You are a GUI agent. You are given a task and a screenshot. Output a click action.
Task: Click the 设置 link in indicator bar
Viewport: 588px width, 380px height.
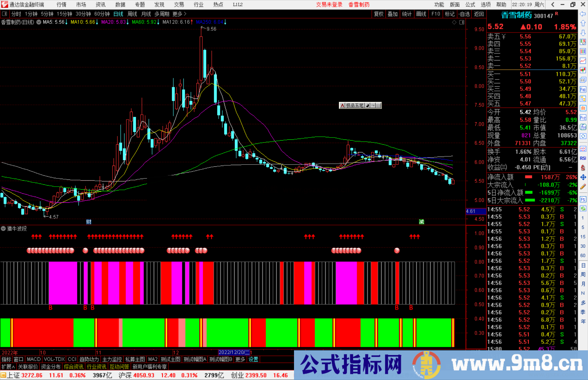pos(253,359)
